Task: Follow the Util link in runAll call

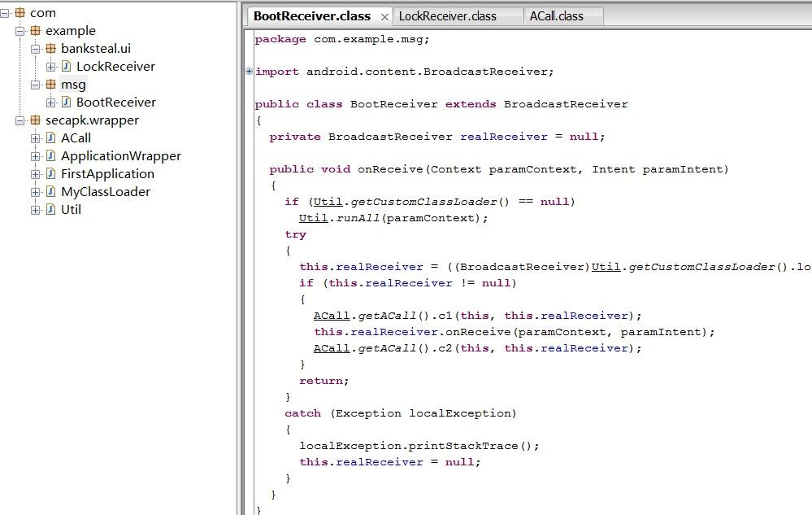Action: [x=313, y=218]
